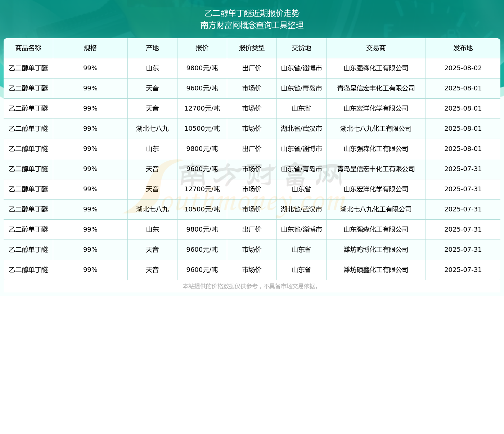Click 山东省/青岛市 in the 2025-08-01 row

301,88
